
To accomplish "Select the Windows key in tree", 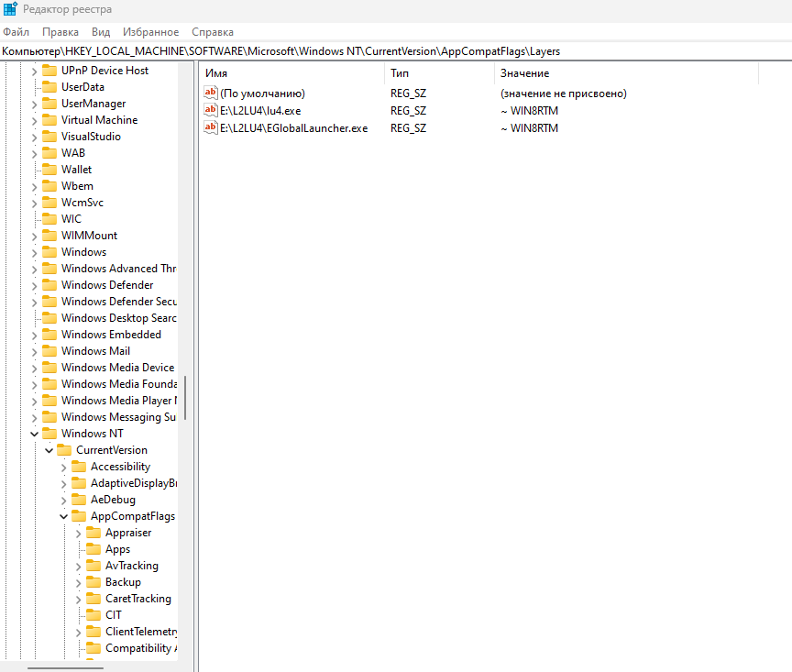I will [83, 252].
